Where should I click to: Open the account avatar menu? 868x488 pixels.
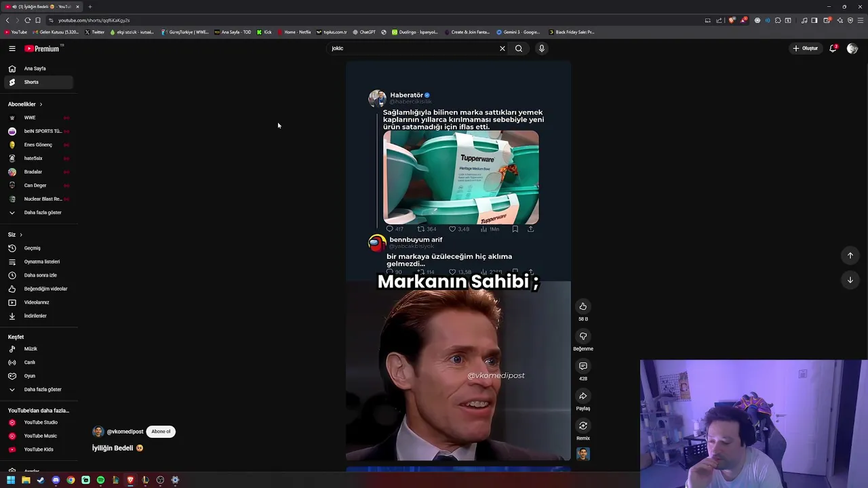852,48
